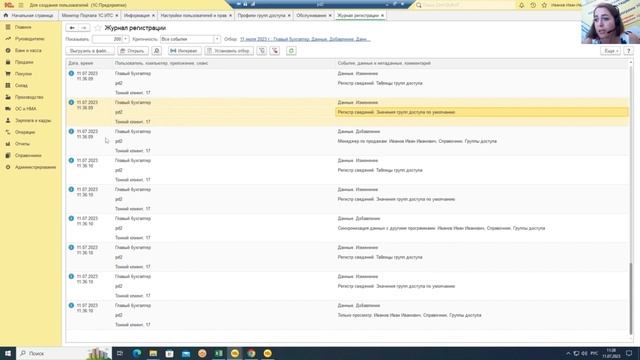Click the Открыть button
Viewport: 640px width, 360px height.
pyautogui.click(x=133, y=51)
